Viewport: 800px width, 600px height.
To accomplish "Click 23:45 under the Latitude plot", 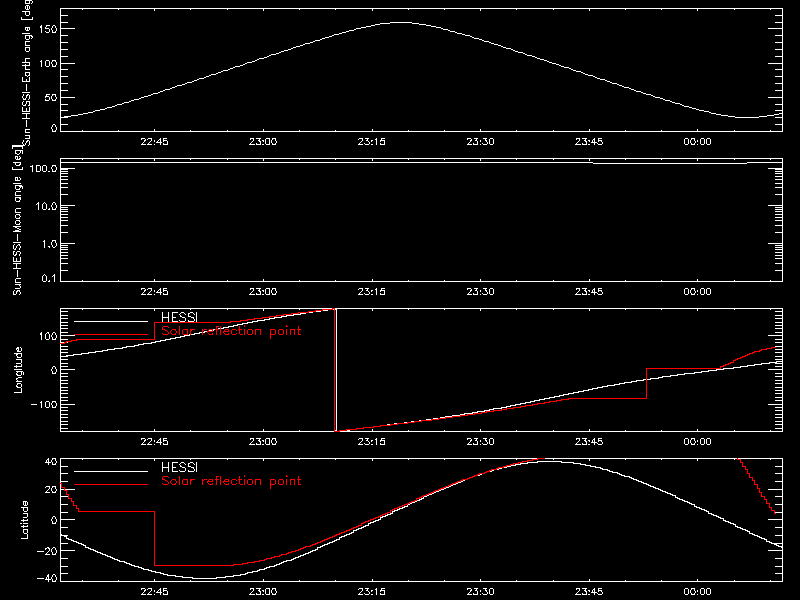I will (x=589, y=592).
